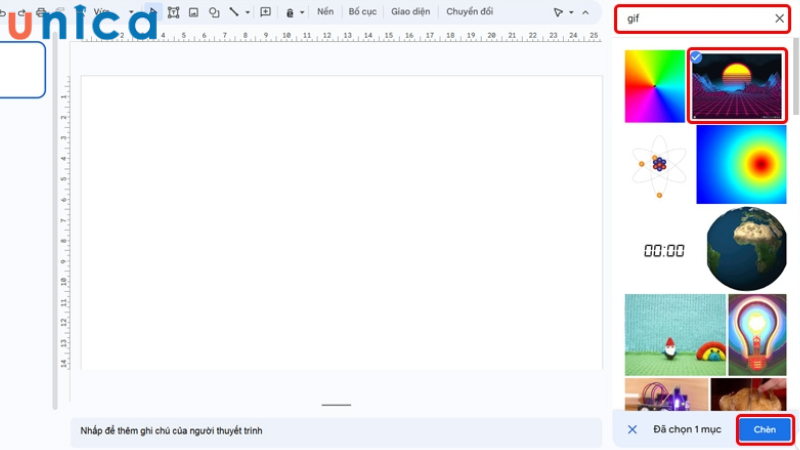
Task: Click the insert image icon
Action: (x=193, y=12)
